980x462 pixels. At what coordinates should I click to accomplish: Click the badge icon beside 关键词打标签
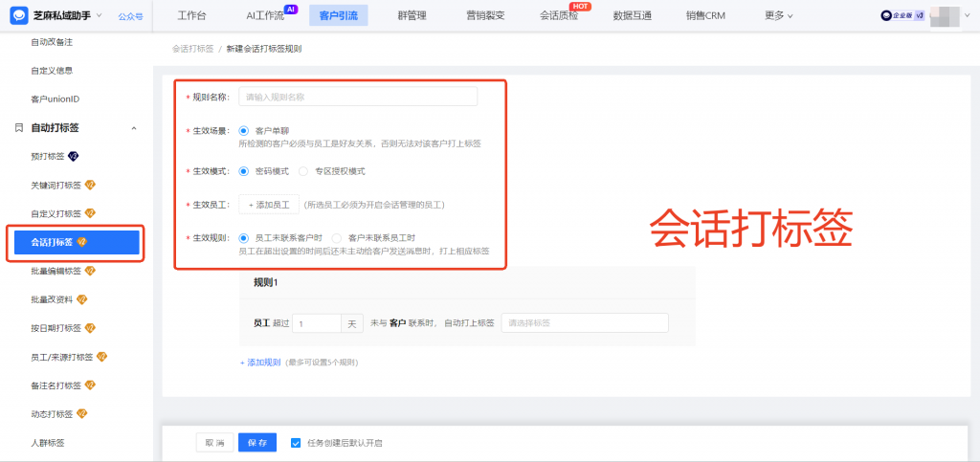(89, 185)
